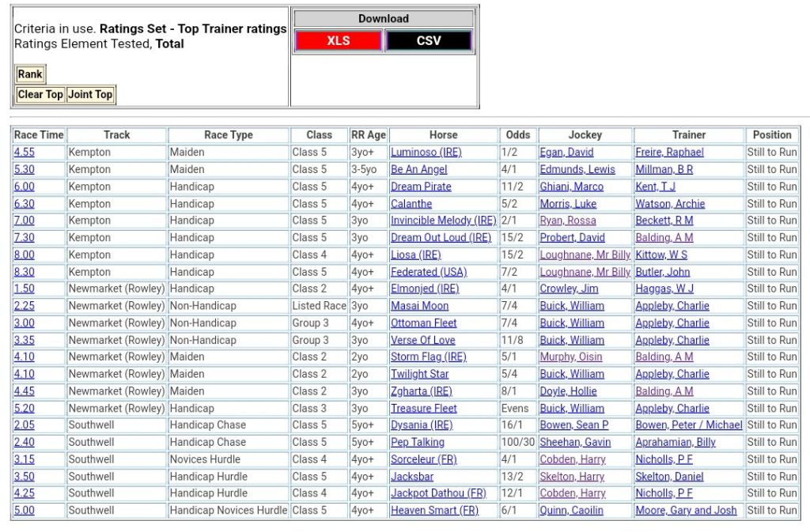Open the 4.55 Kempton race time link
The image size is (810, 532).
point(24,152)
